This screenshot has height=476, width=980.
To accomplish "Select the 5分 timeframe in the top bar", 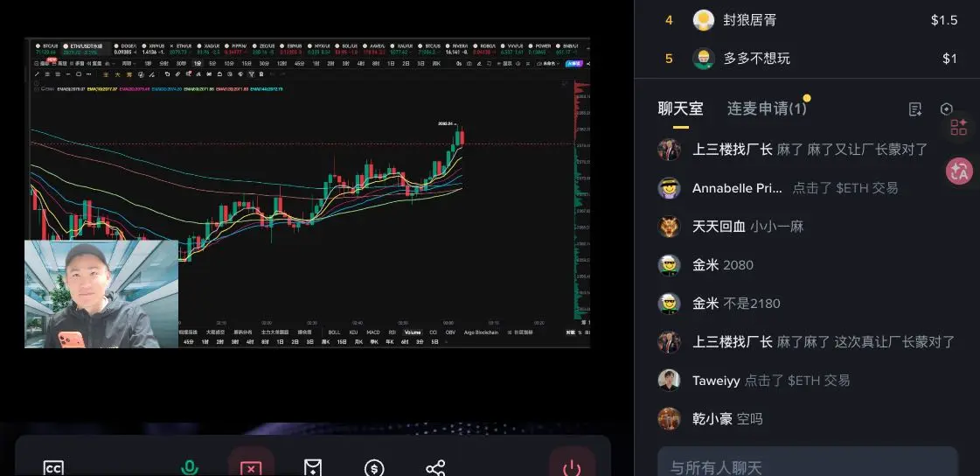I will (x=212, y=64).
